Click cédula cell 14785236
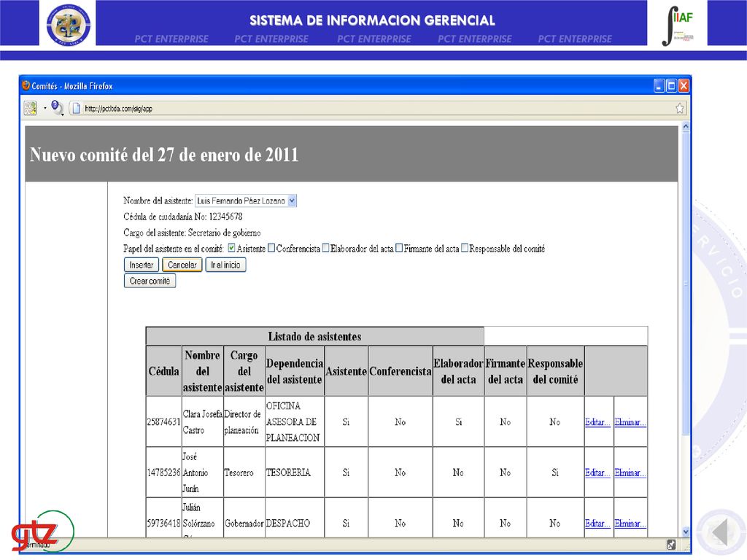Screen dimensions: 747x560 pos(163,472)
